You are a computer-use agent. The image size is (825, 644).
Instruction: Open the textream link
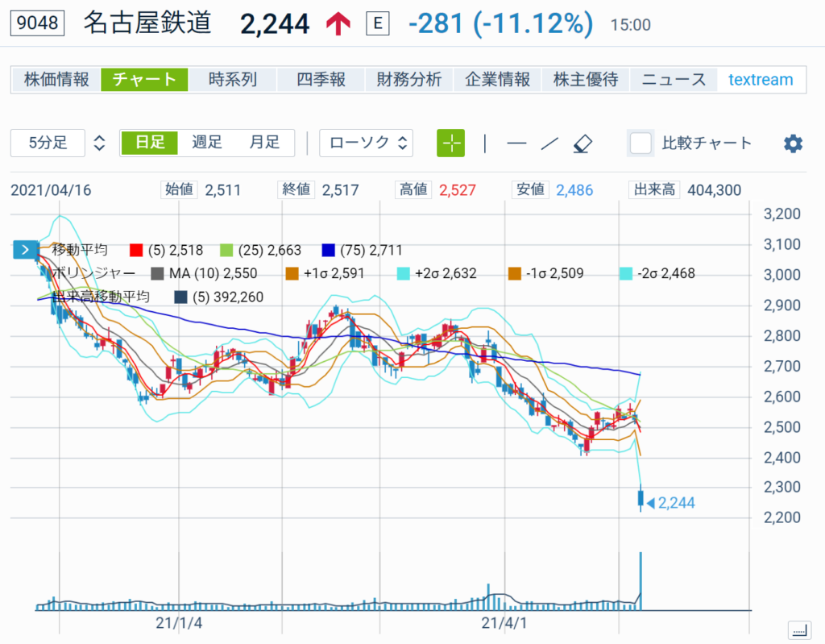pyautogui.click(x=761, y=80)
